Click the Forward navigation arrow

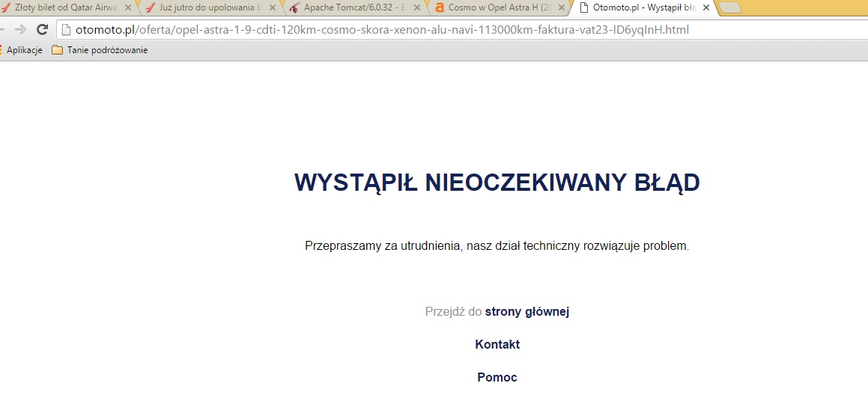20,29
